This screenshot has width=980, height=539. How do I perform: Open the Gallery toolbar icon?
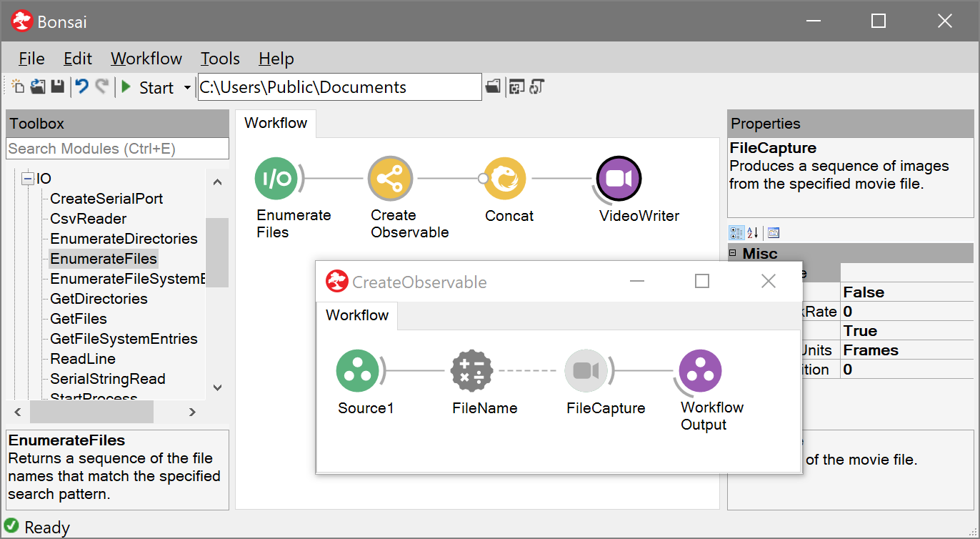[516, 87]
